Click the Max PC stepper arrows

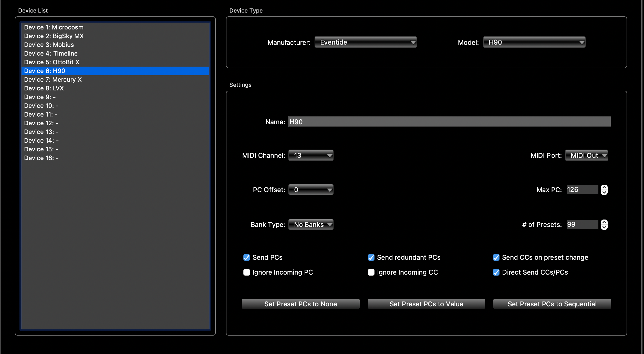coord(604,190)
